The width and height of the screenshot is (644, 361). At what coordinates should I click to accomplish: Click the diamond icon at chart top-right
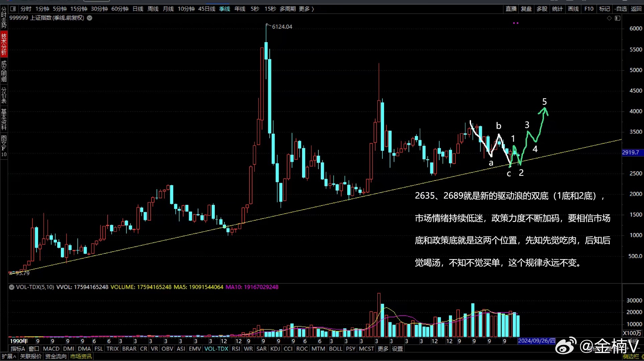609,18
